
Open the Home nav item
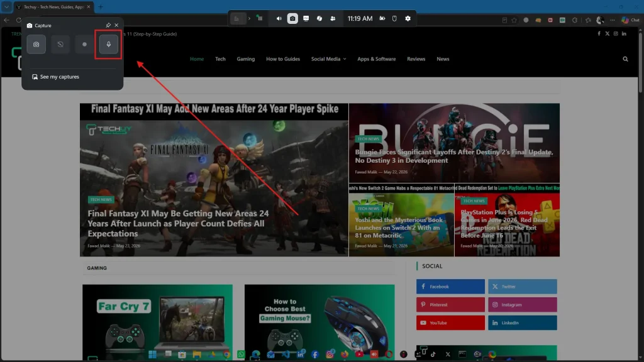197,59
